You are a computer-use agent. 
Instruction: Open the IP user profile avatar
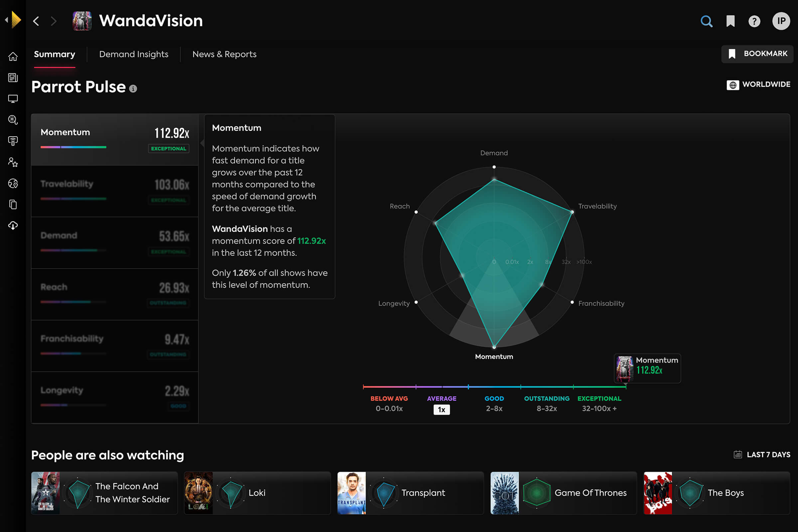pyautogui.click(x=781, y=21)
